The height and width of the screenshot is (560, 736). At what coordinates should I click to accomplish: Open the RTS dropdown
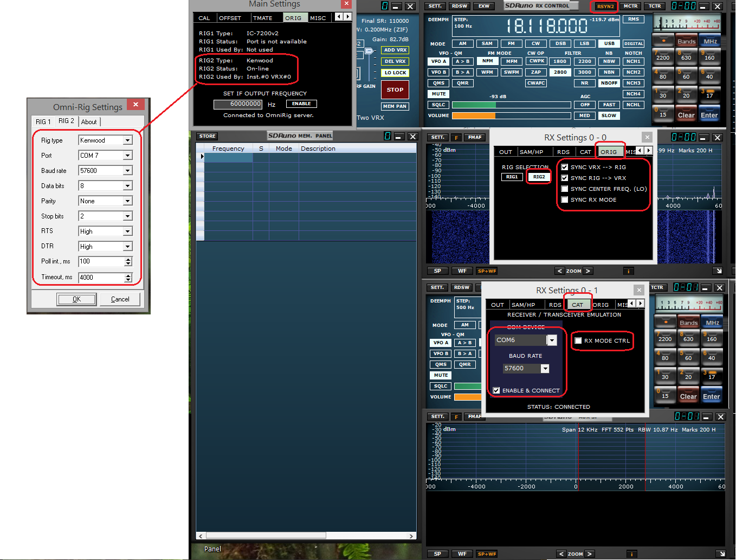[128, 231]
